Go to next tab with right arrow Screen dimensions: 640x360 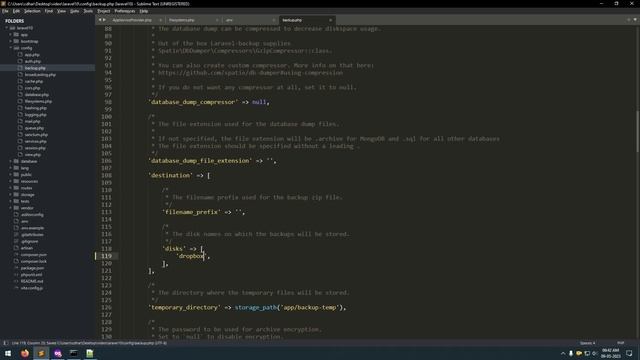click(x=104, y=20)
